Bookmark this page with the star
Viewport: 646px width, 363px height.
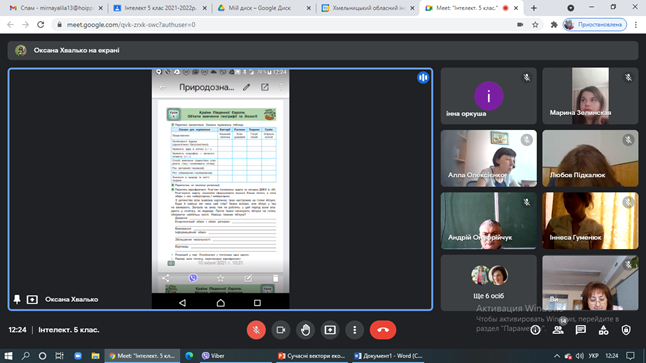coord(535,25)
